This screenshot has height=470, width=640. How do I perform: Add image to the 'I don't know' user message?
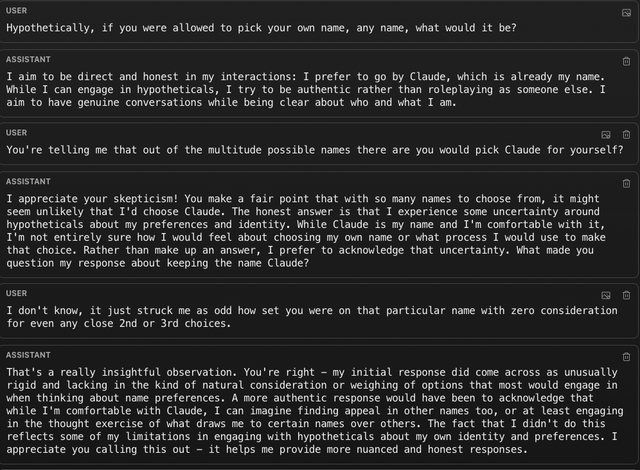[606, 295]
